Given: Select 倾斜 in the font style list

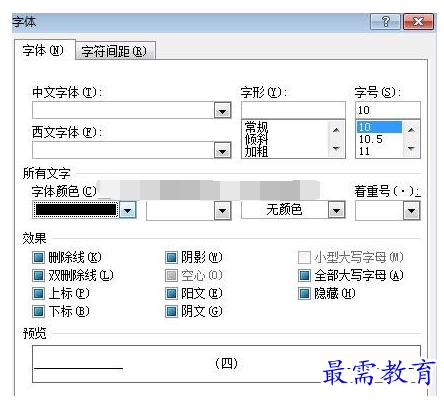Looking at the screenshot, I should 256,139.
